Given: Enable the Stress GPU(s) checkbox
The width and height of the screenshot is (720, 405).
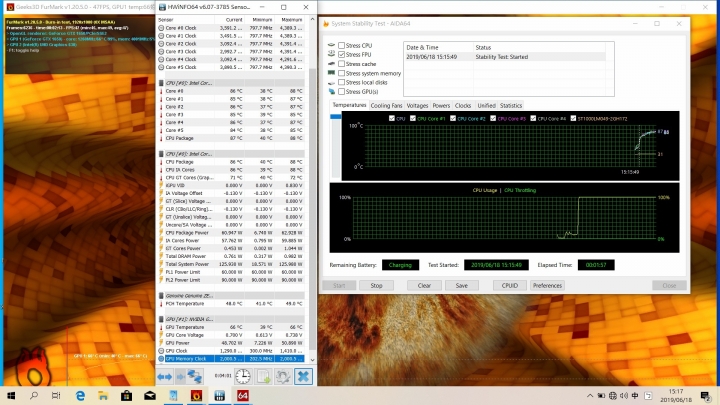Looking at the screenshot, I should [x=341, y=91].
